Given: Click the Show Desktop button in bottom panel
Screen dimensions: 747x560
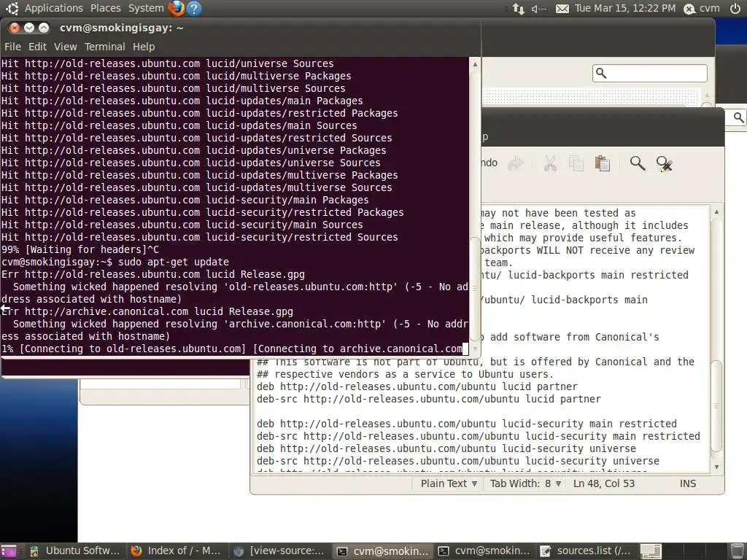Looking at the screenshot, I should (x=9, y=551).
